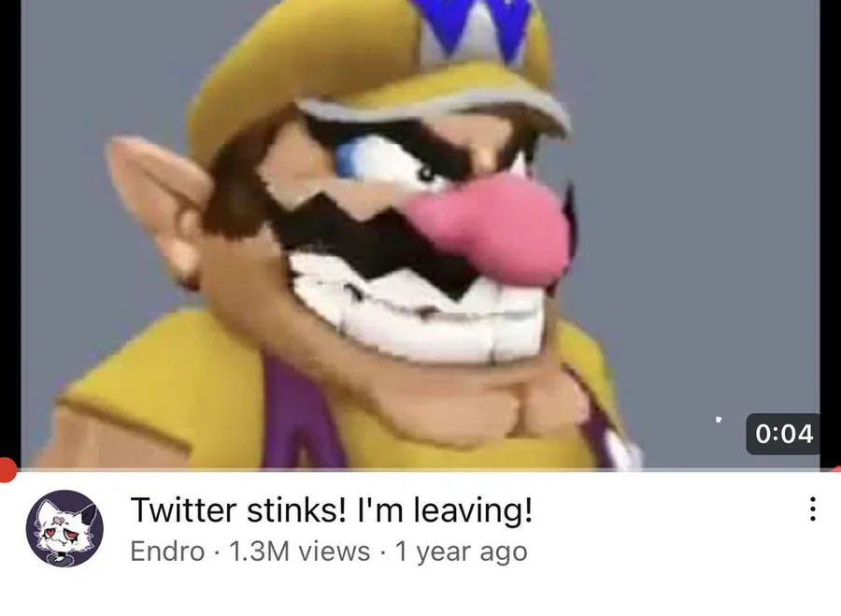Click the 1.3M views text
This screenshot has width=841, height=616.
[x=299, y=552]
